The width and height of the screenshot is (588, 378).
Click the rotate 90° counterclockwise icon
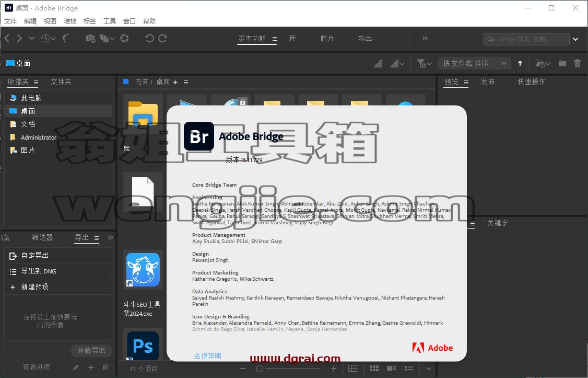149,38
